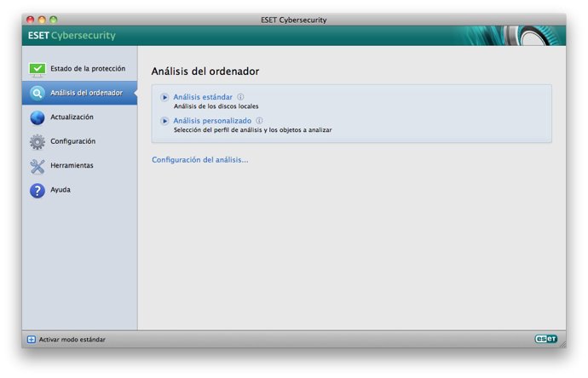Click the 'Selección del perfil de análisis' description
This screenshot has width=588, height=378.
click(x=253, y=130)
